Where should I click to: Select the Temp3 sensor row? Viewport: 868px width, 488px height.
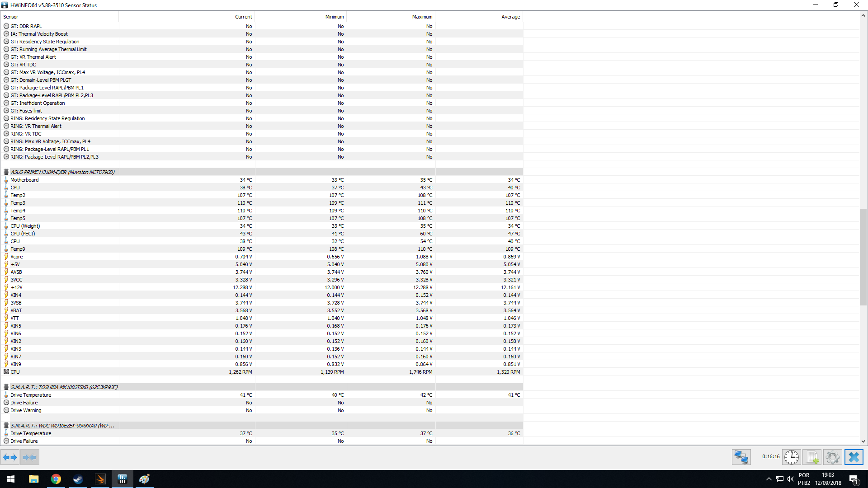pos(262,203)
